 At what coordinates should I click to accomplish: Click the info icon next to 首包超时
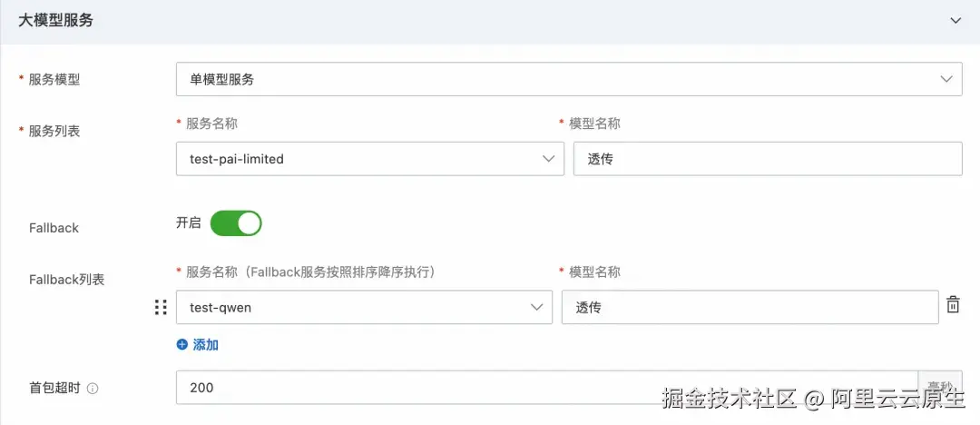93,388
